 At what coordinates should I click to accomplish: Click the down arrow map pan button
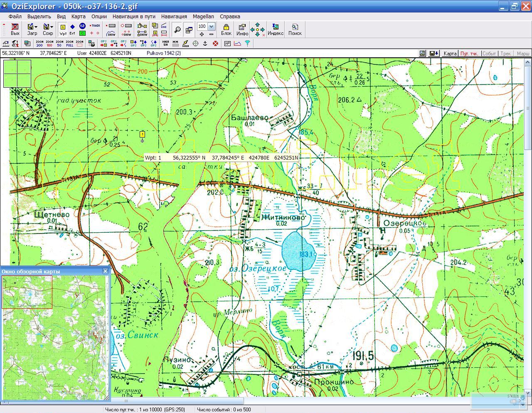[x=257, y=34]
